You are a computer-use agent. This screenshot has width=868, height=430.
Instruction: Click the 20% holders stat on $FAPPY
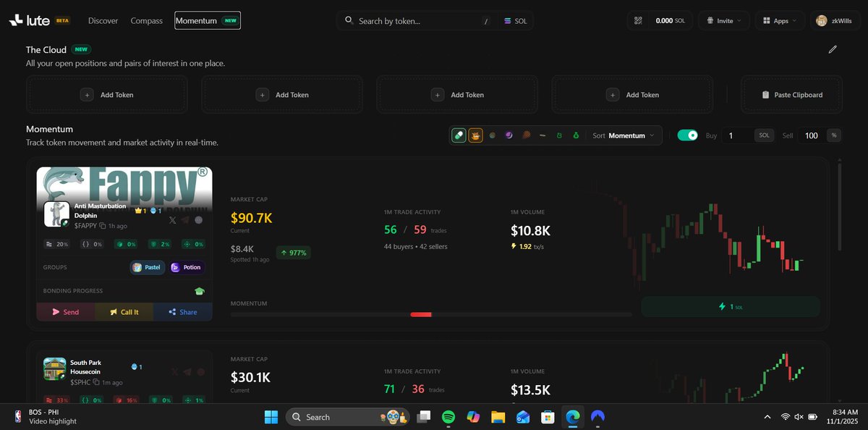pos(57,244)
